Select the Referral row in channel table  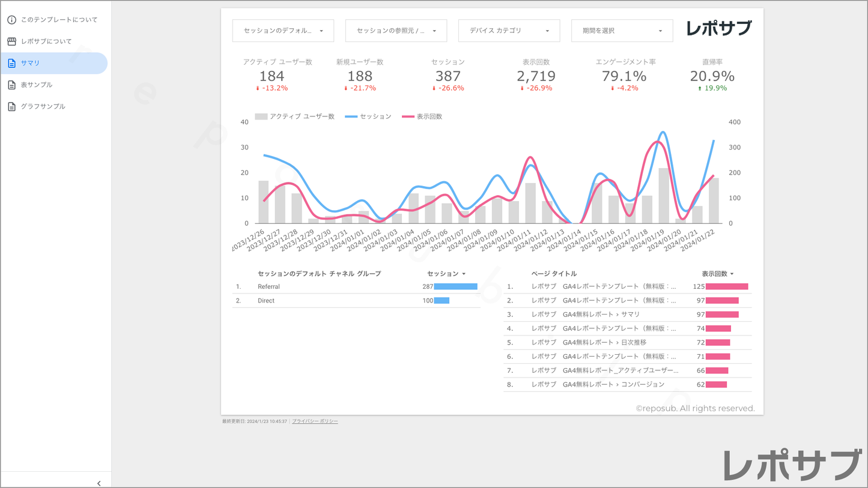tap(269, 287)
